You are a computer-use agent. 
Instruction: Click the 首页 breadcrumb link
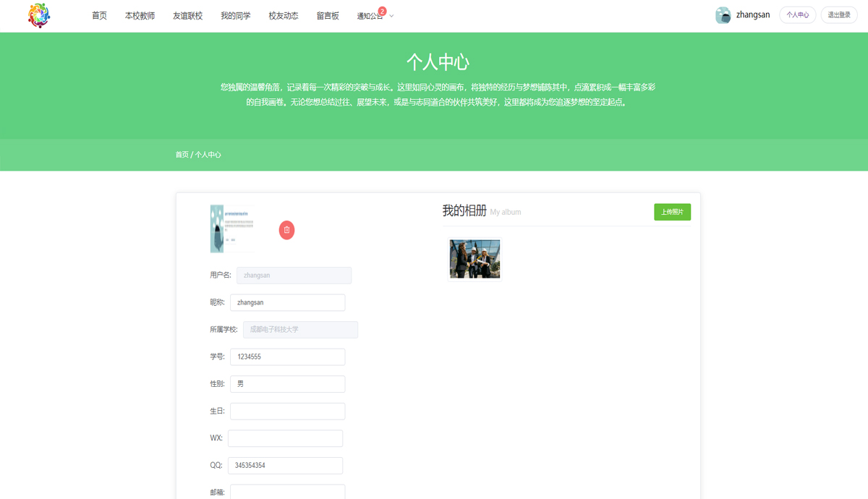[182, 155]
